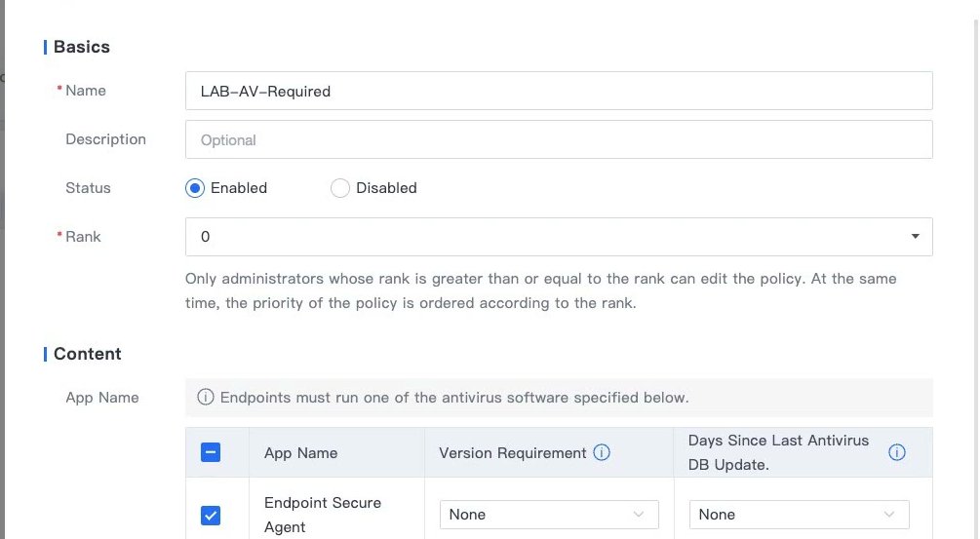Click the Version Requirement column header text
This screenshot has height=539, width=980.
[513, 453]
